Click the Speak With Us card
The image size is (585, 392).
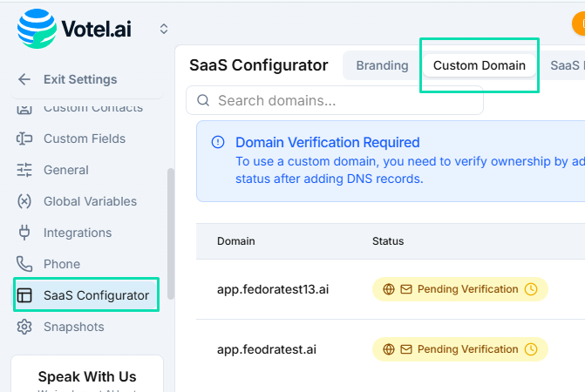(87, 374)
